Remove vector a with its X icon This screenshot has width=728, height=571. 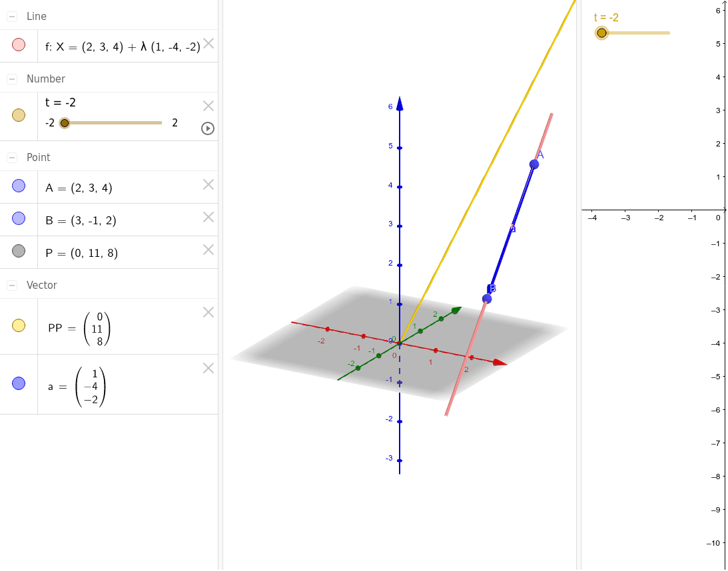(208, 368)
